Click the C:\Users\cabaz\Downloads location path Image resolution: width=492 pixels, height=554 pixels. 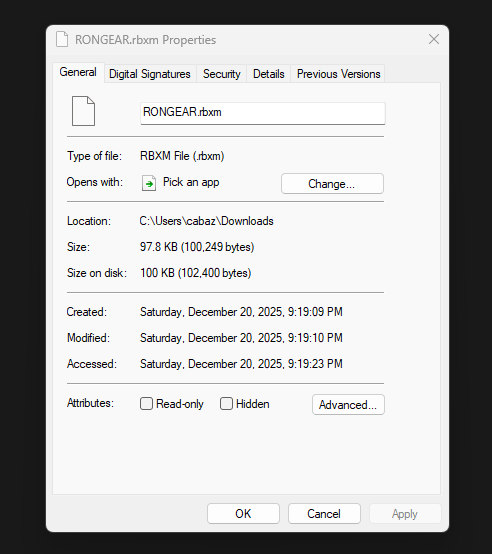206,221
